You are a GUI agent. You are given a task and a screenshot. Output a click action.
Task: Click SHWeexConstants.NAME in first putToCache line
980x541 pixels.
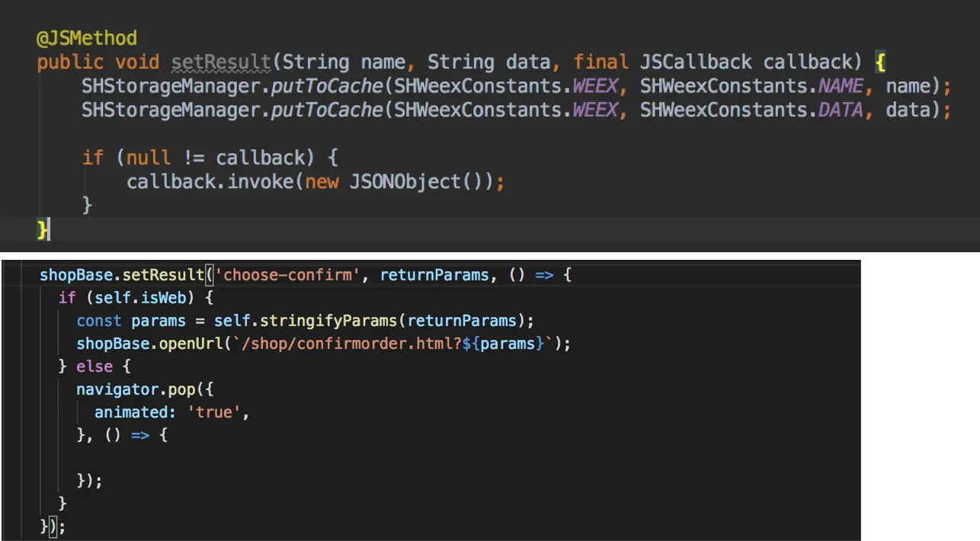coord(751,85)
